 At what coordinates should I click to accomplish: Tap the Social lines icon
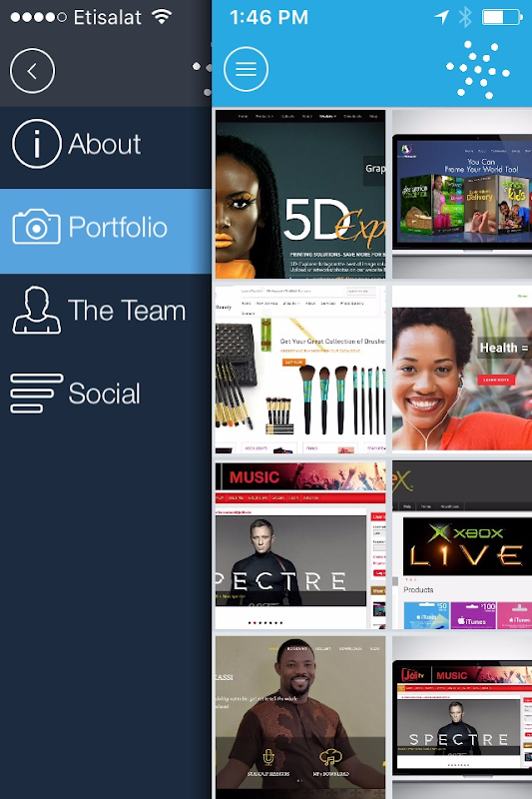37,393
